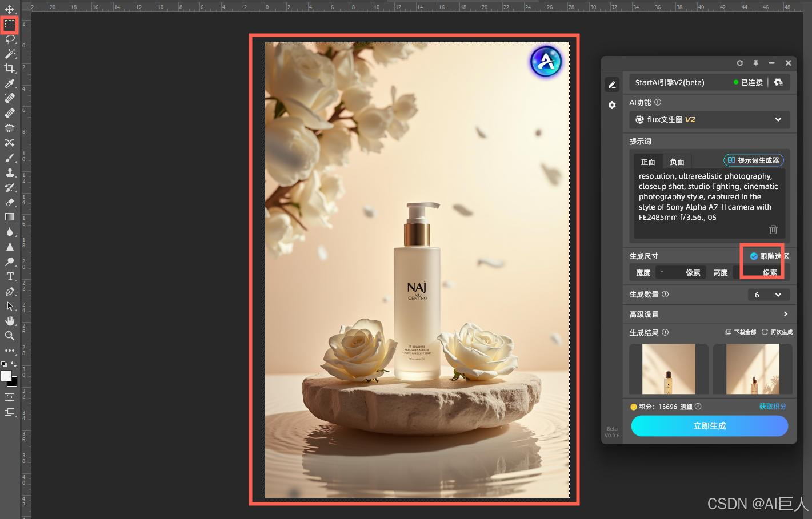Open the foreground color picker
Viewport: 812px width, 519px height.
pyautogui.click(x=6, y=375)
